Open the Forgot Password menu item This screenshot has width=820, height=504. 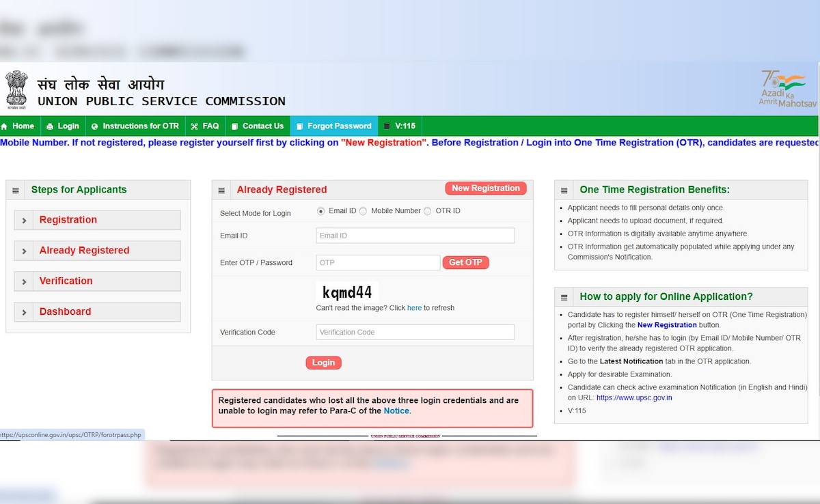click(333, 126)
